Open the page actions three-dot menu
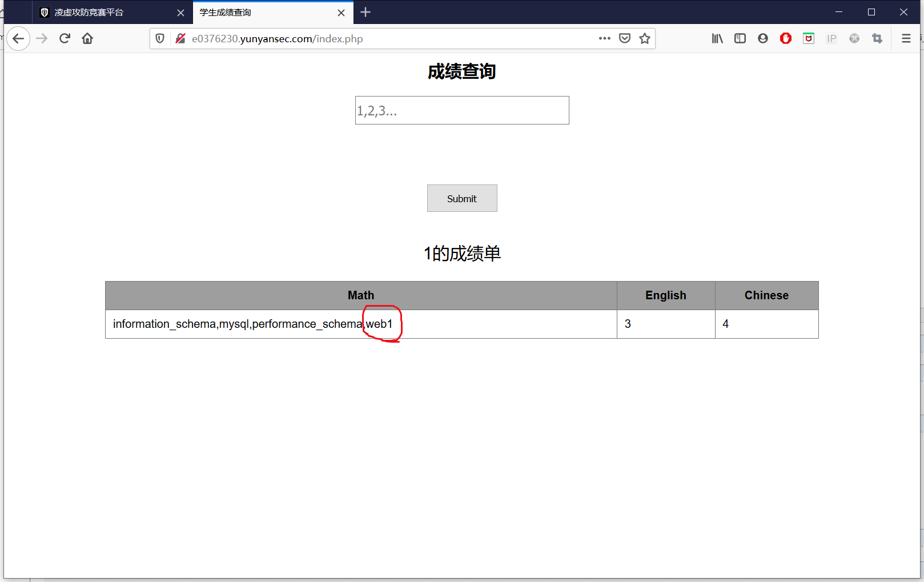The height and width of the screenshot is (582, 924). 605,38
